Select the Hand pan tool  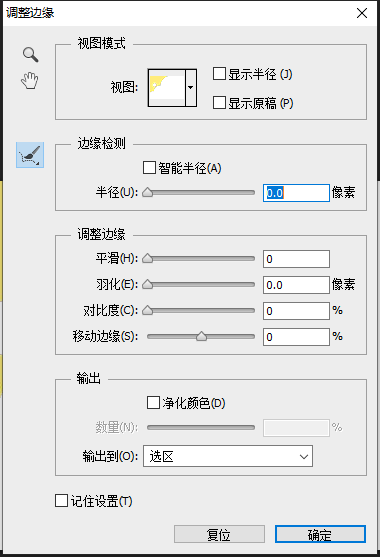pos(30,80)
